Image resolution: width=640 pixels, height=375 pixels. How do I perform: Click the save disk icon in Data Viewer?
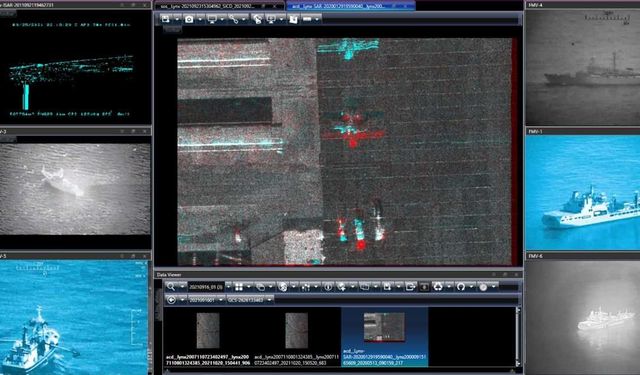pos(387,287)
